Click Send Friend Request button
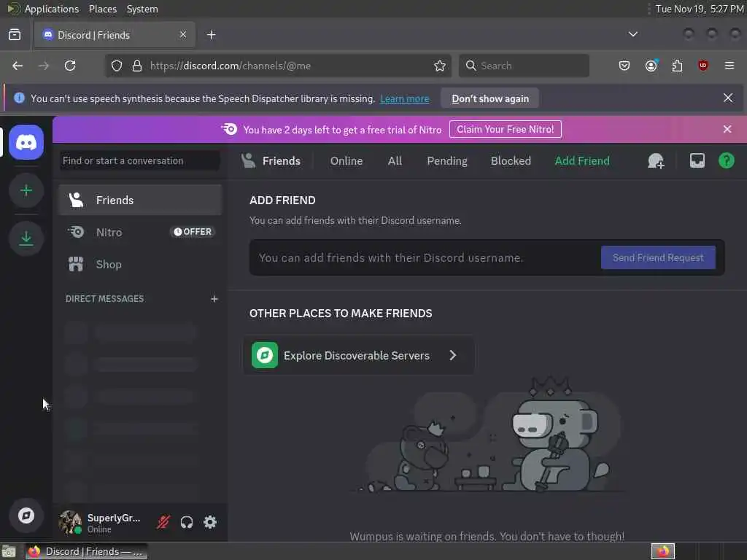The image size is (747, 560). tap(658, 257)
